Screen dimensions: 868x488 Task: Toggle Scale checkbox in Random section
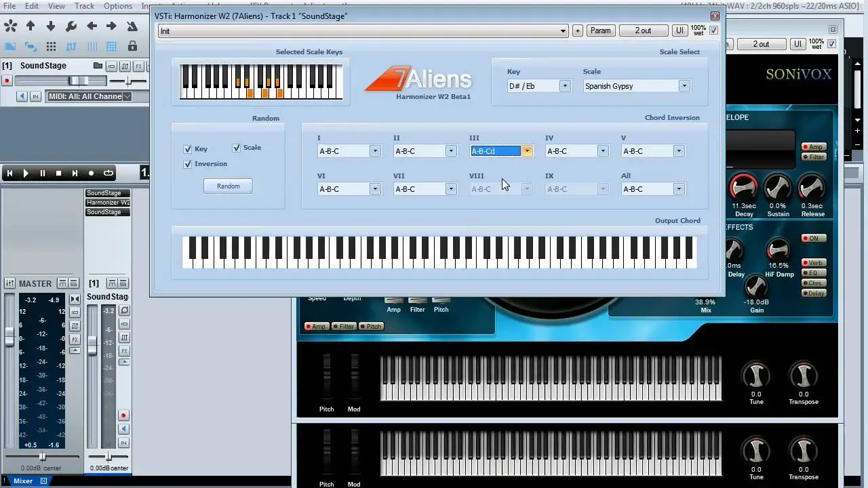[236, 148]
